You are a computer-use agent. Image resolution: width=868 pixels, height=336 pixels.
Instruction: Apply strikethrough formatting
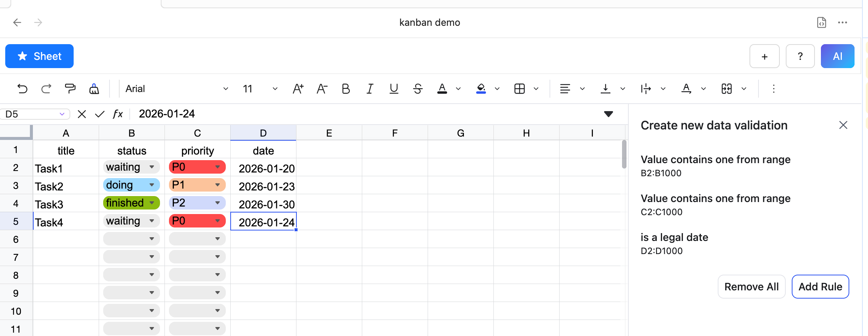coord(418,89)
